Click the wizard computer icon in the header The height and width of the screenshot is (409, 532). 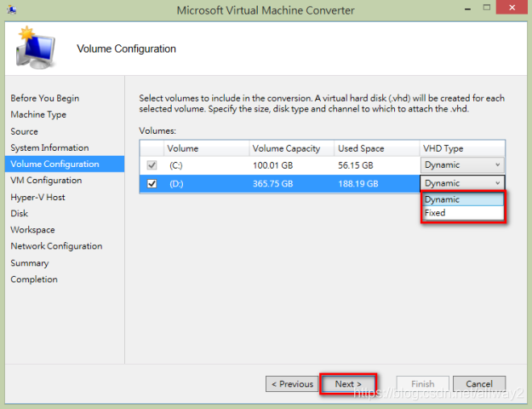[35, 48]
